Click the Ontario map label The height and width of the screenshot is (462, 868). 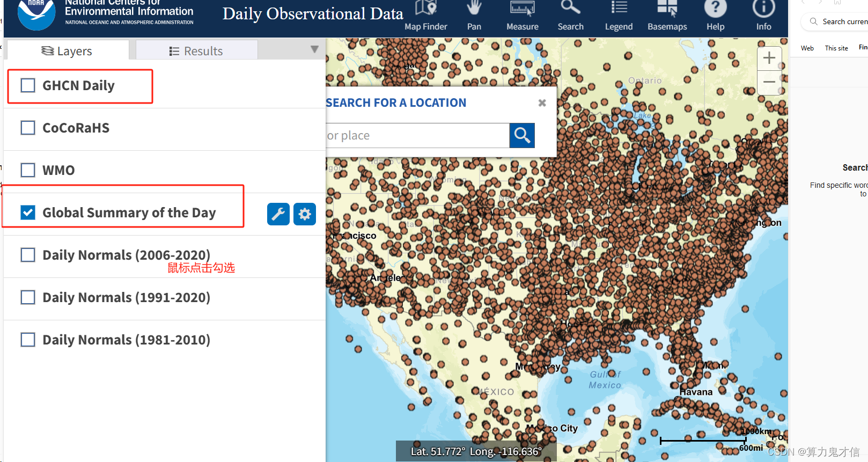pos(645,80)
